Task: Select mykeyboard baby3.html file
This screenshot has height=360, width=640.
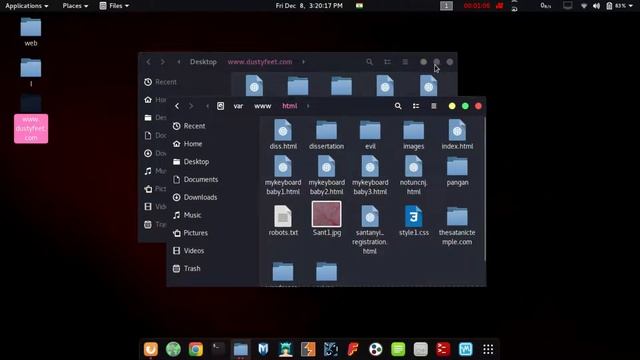Action: (370, 175)
